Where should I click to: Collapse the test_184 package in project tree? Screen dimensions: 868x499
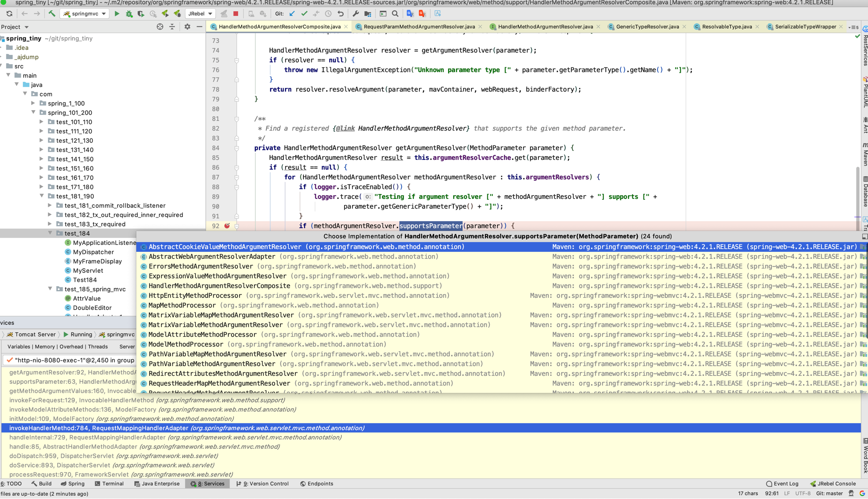[50, 233]
